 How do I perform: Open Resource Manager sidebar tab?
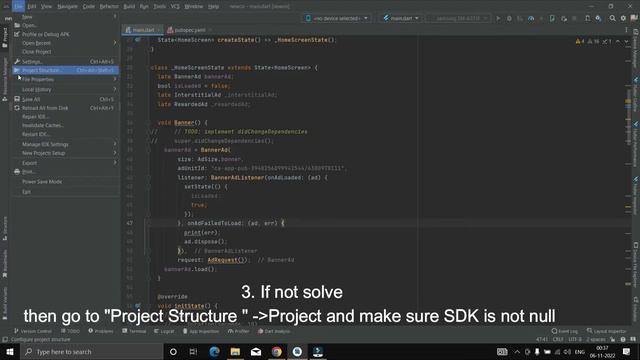pyautogui.click(x=4, y=79)
